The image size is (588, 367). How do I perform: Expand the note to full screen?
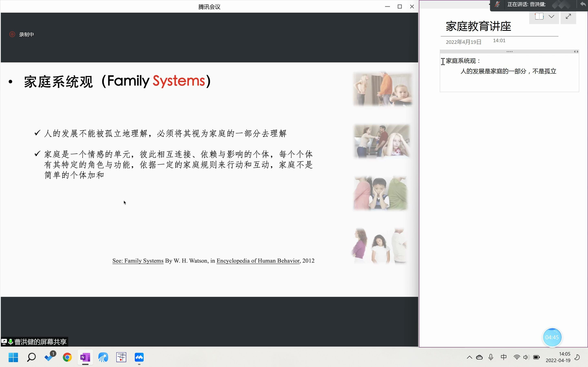[569, 17]
